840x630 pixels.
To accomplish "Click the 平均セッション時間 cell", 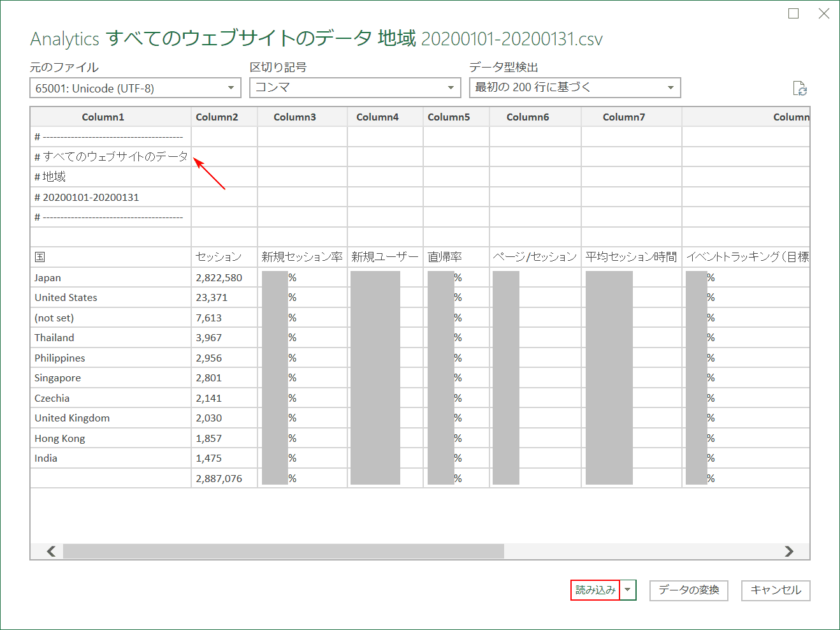I will [632, 257].
